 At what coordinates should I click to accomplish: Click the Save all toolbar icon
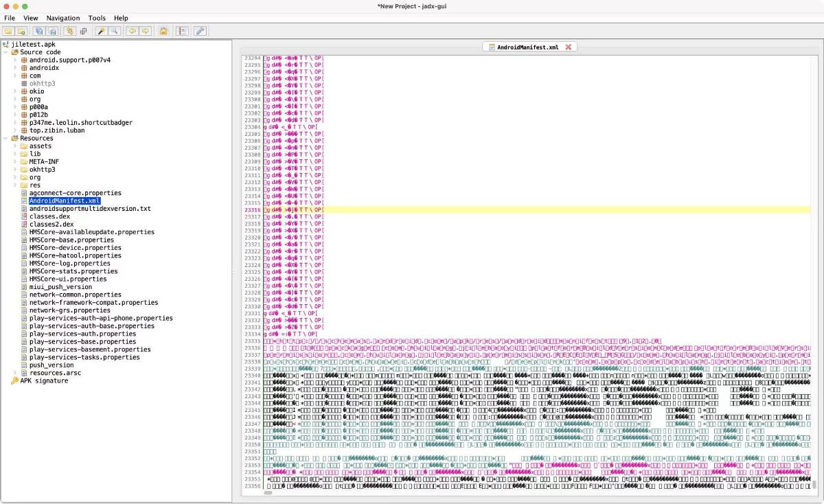pos(39,31)
